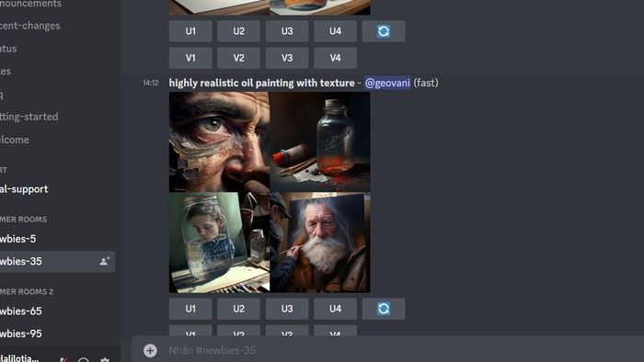Click the U4 button in the upper message

(x=335, y=31)
